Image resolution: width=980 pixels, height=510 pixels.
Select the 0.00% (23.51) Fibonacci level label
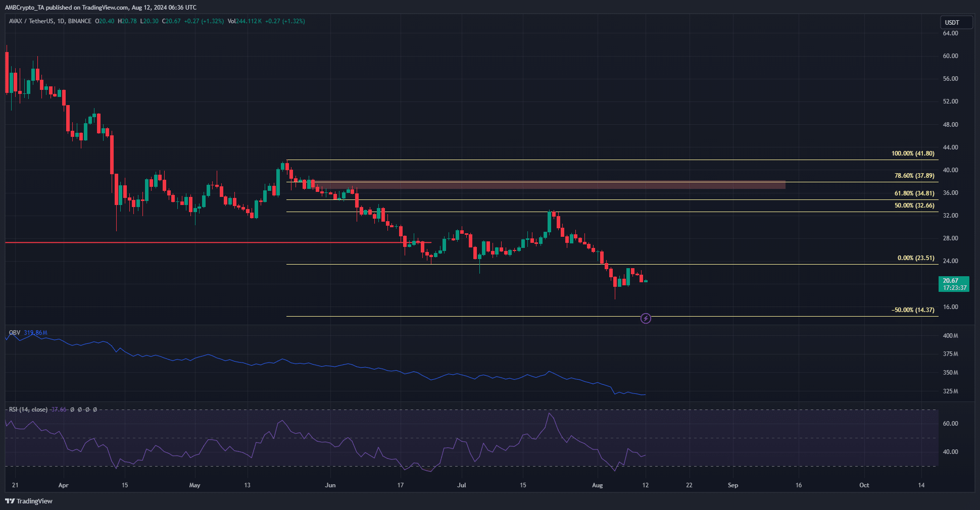coord(916,258)
